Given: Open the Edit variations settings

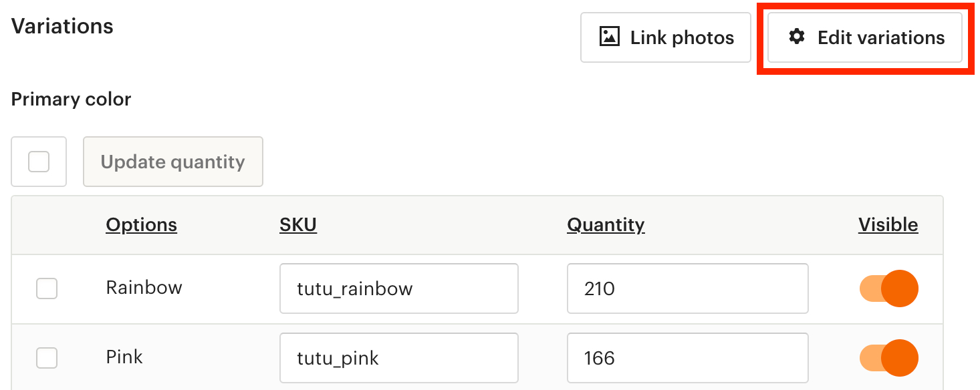Looking at the screenshot, I should (x=865, y=38).
